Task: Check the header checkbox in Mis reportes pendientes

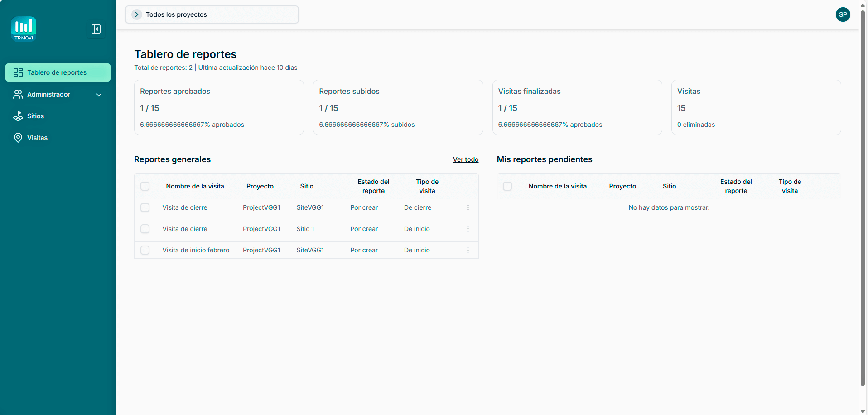Action: [x=507, y=186]
